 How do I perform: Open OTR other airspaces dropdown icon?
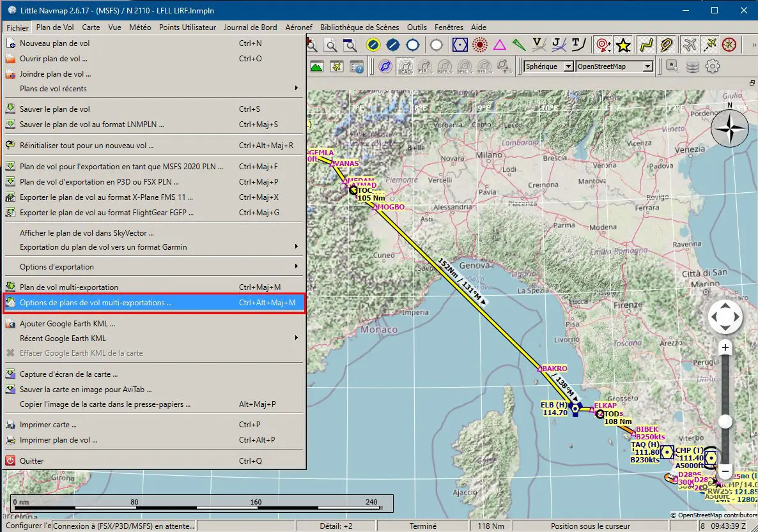[484, 66]
